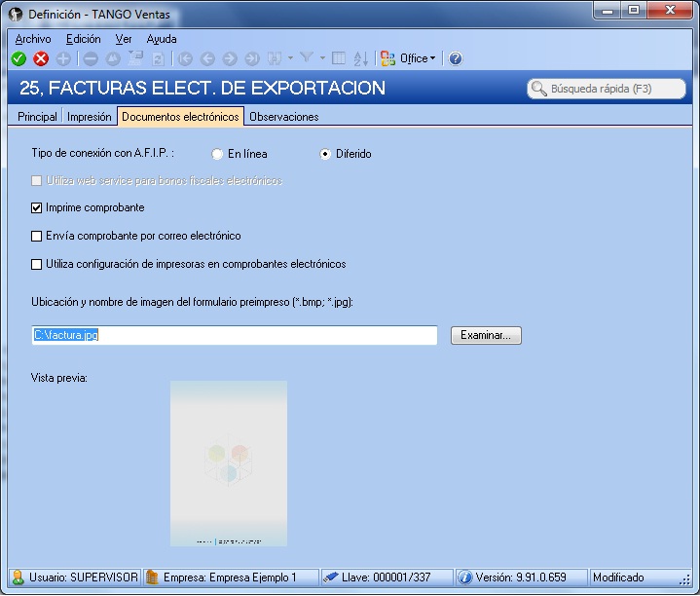Click the Vista previa form image thumbnail
700x596 pixels.
[229, 464]
